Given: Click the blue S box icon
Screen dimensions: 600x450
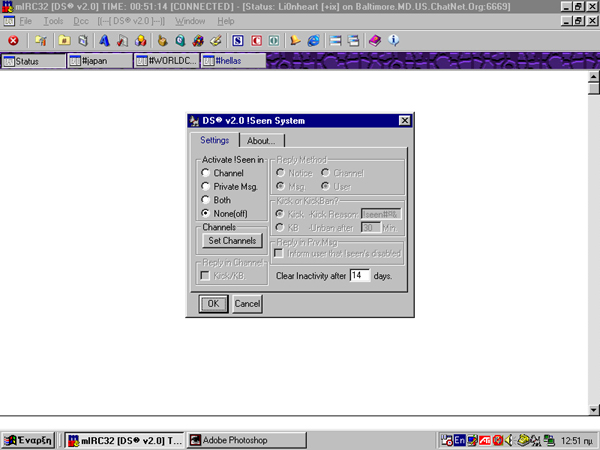Looking at the screenshot, I should [238, 40].
